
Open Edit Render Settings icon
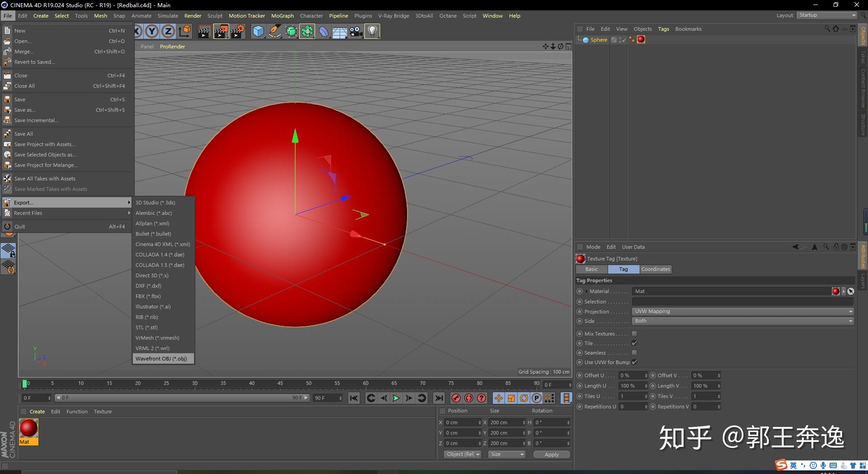coord(237,31)
